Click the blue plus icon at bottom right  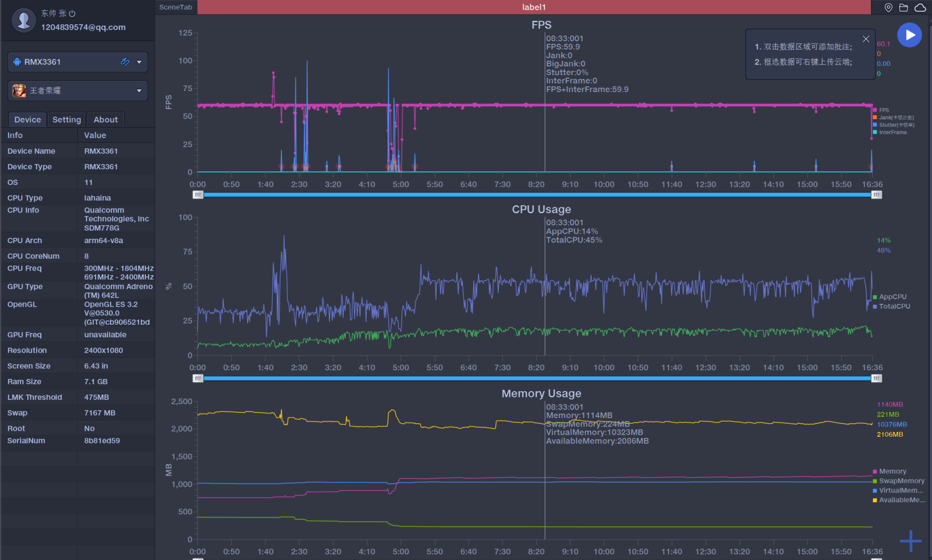(911, 541)
